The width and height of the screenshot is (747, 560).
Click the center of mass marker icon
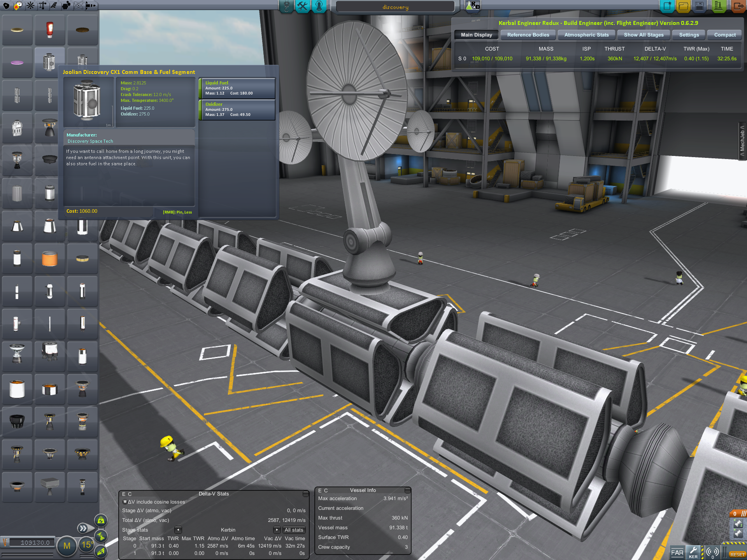(101, 520)
